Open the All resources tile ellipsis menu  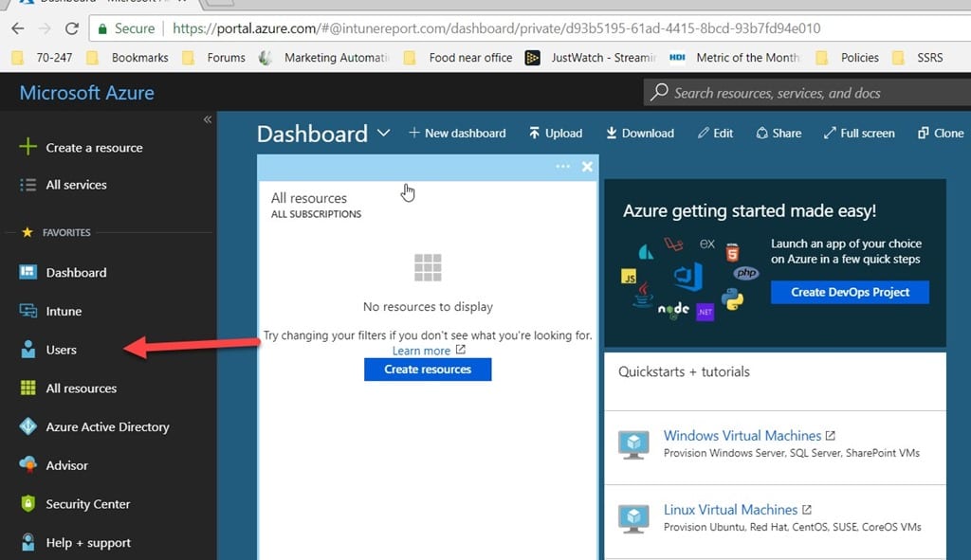point(562,166)
